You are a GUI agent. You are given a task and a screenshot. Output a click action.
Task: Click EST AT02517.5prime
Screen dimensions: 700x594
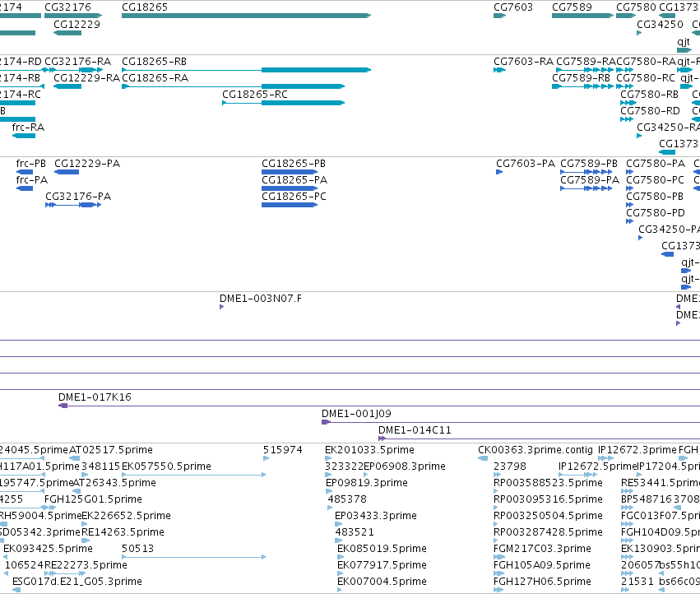click(x=75, y=458)
